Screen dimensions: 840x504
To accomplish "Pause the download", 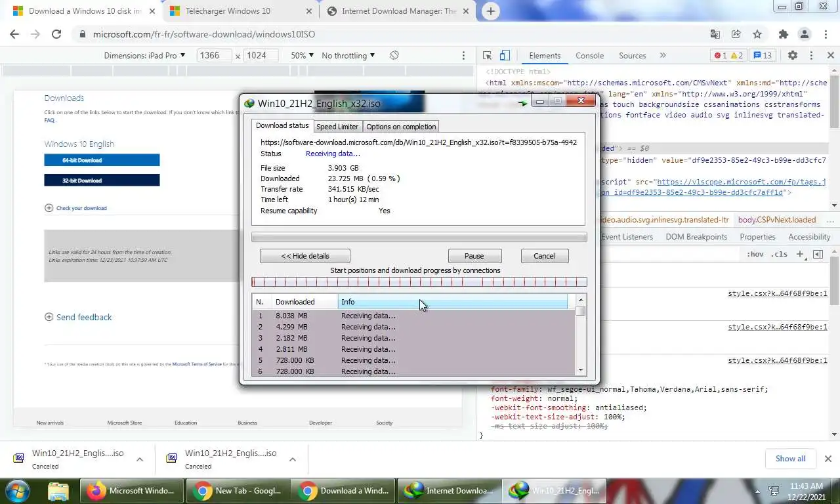I will (474, 256).
